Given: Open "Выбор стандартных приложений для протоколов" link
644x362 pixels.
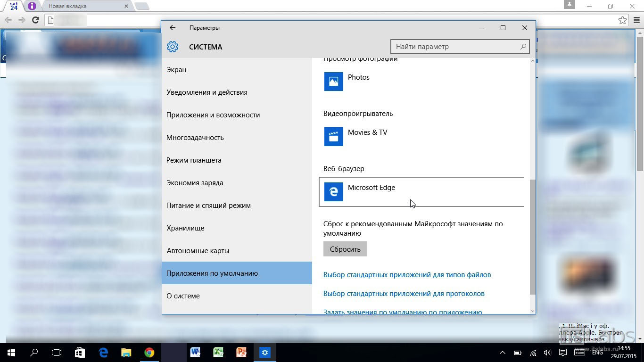Looking at the screenshot, I should click(x=404, y=294).
